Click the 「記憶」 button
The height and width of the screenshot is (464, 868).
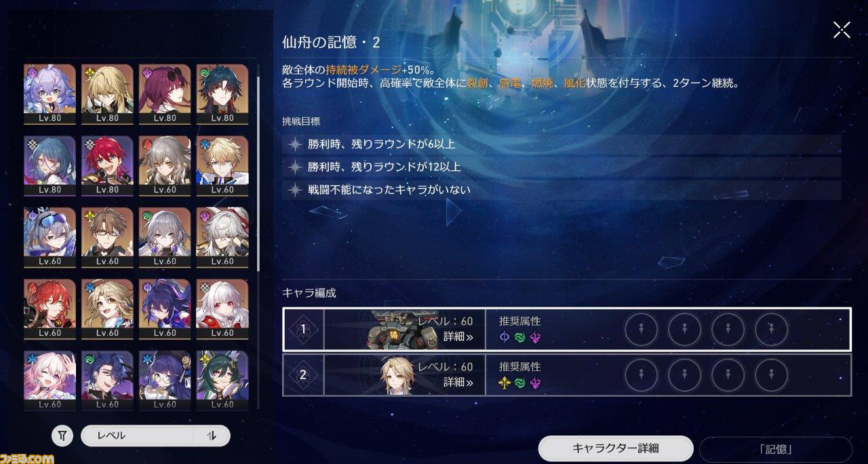pyautogui.click(x=776, y=449)
